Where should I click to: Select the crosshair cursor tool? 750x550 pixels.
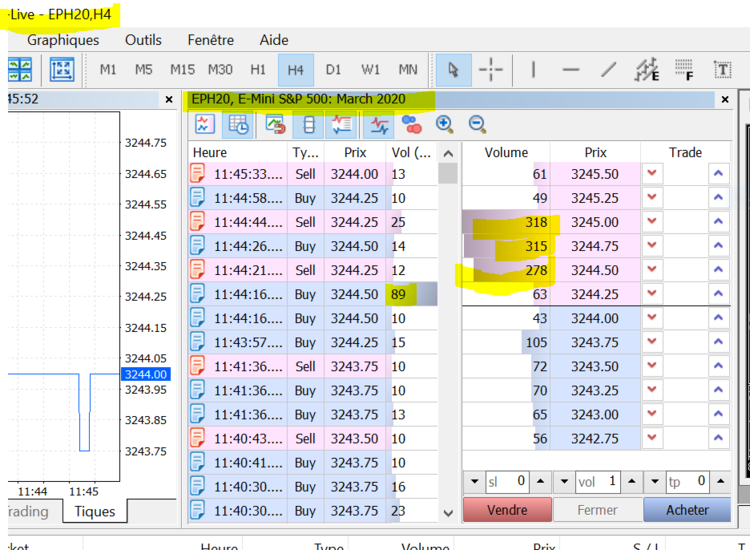[491, 70]
